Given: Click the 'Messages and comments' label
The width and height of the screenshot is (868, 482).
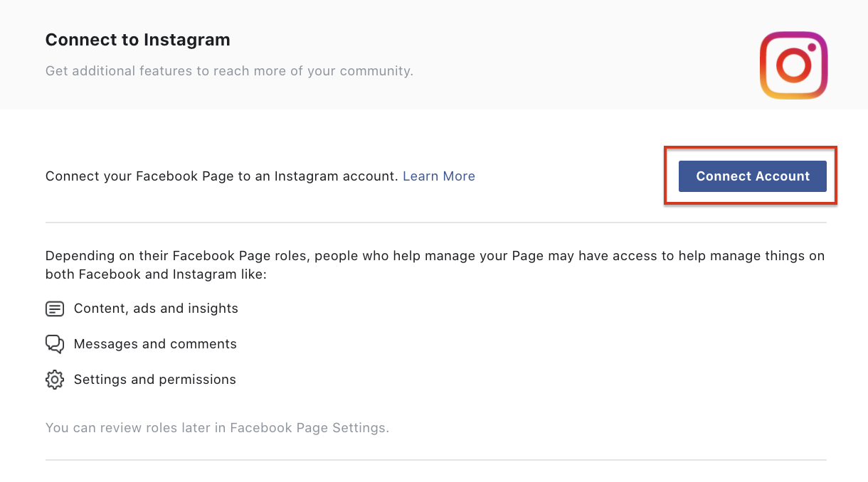Looking at the screenshot, I should tap(155, 344).
